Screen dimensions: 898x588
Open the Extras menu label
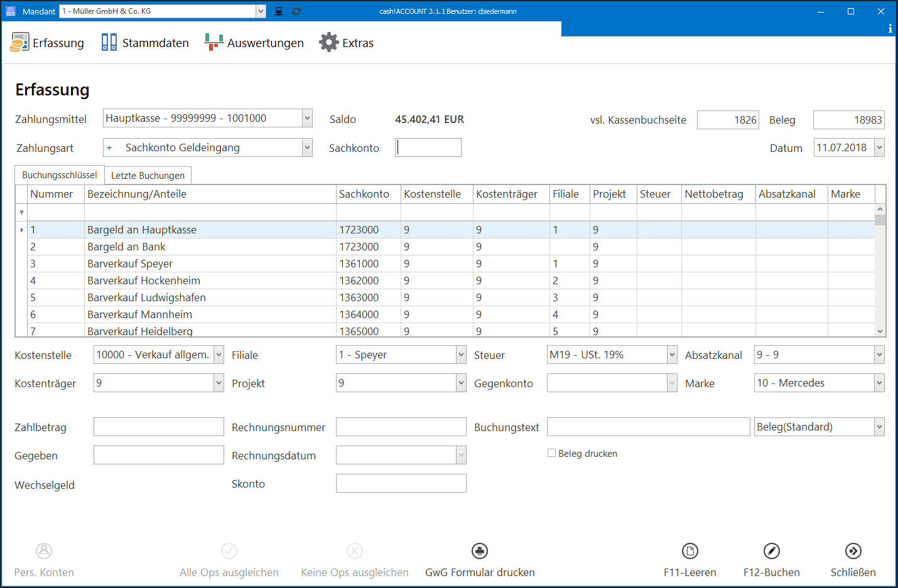pos(358,43)
